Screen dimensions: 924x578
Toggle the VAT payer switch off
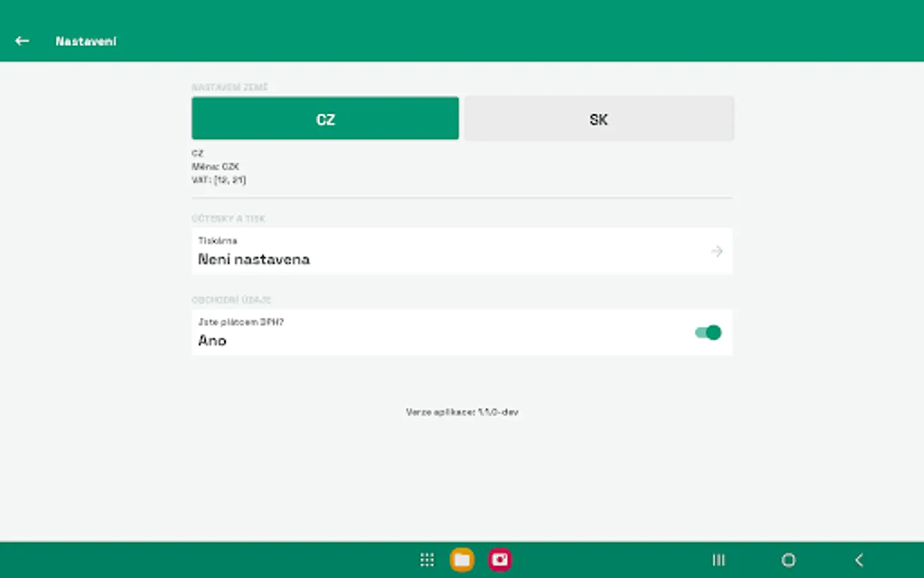[708, 333]
